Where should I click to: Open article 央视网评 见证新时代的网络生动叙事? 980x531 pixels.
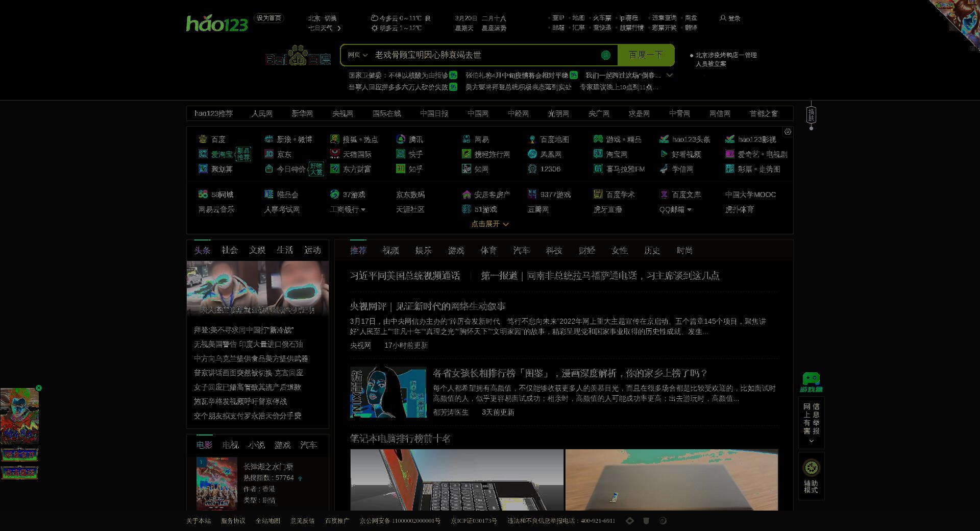(x=428, y=306)
